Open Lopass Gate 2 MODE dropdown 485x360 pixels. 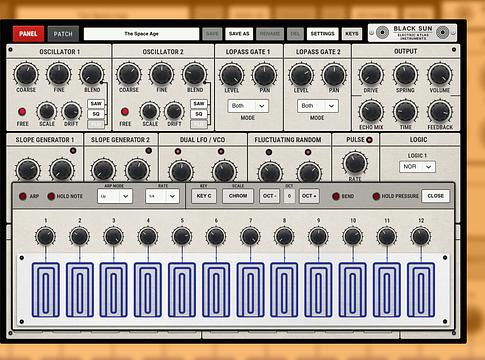(x=318, y=106)
